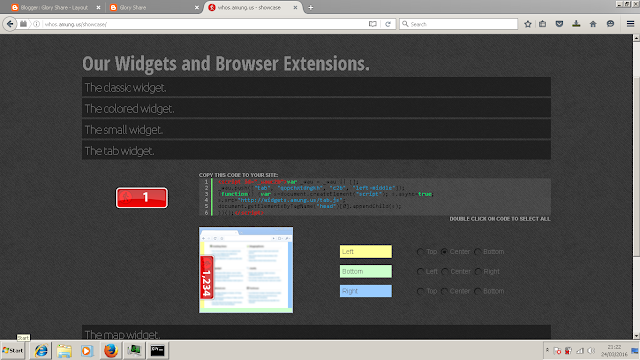Click the red tab widget counter showing 1
The image size is (640, 360).
coord(142,198)
